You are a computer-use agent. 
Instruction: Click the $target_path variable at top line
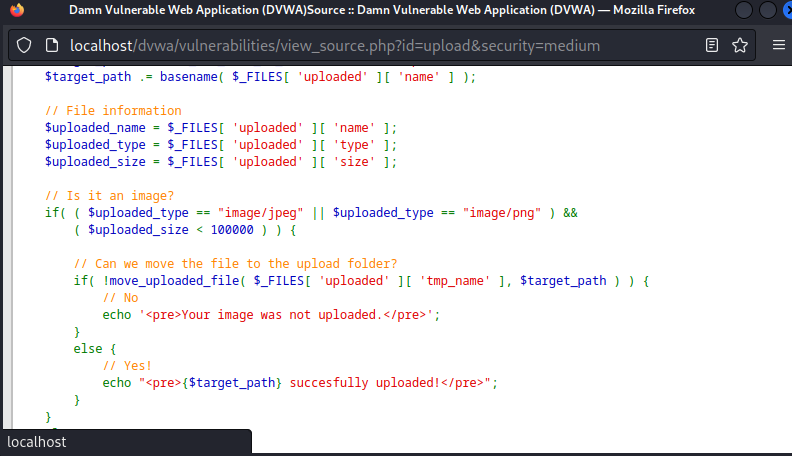point(88,77)
